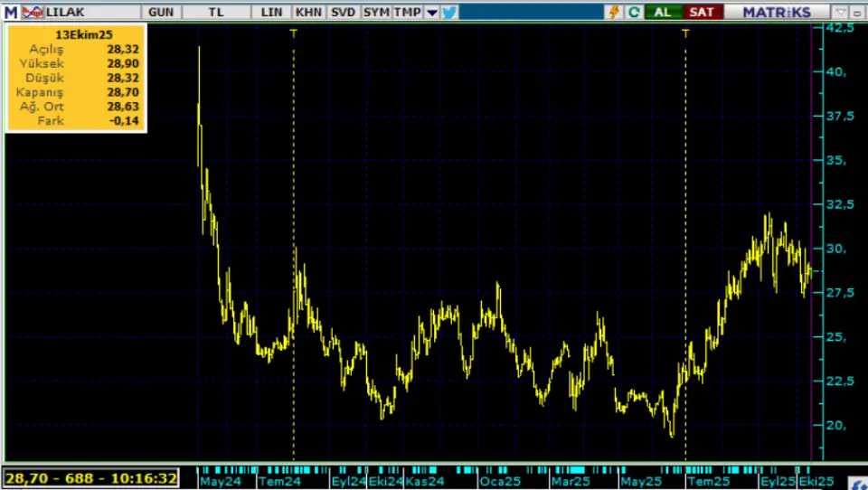This screenshot has width=868, height=490.
Task: Click the Matriks M logo icon
Action: 11,13
